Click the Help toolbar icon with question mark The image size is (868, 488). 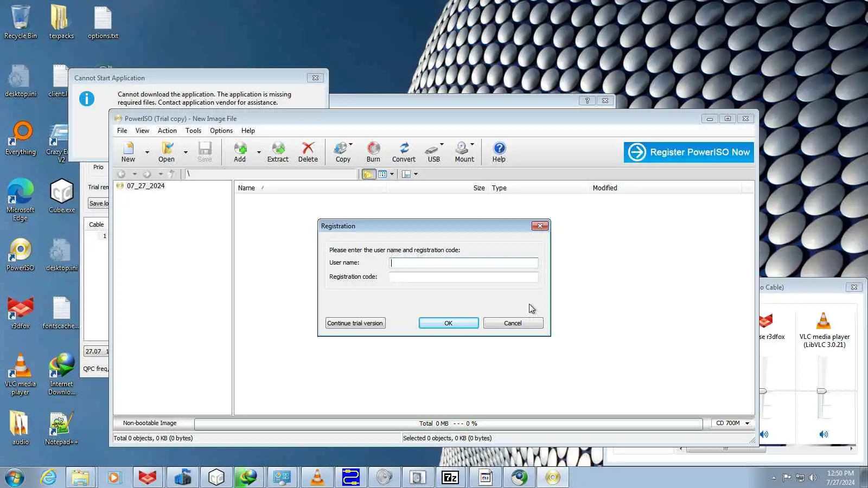[x=499, y=152]
